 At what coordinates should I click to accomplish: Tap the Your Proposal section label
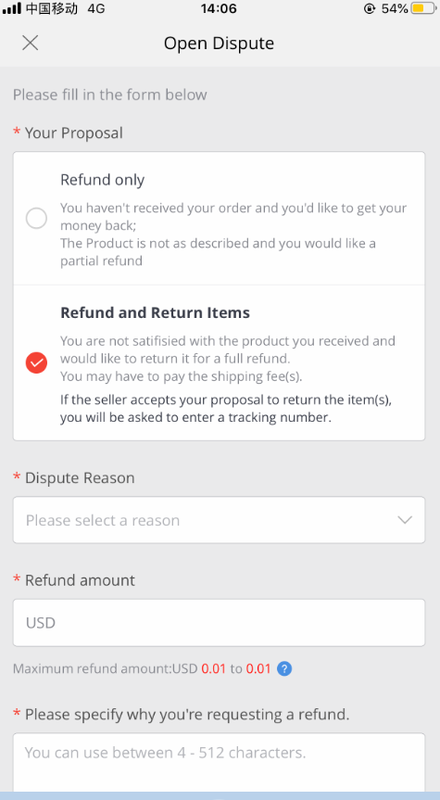click(x=74, y=133)
